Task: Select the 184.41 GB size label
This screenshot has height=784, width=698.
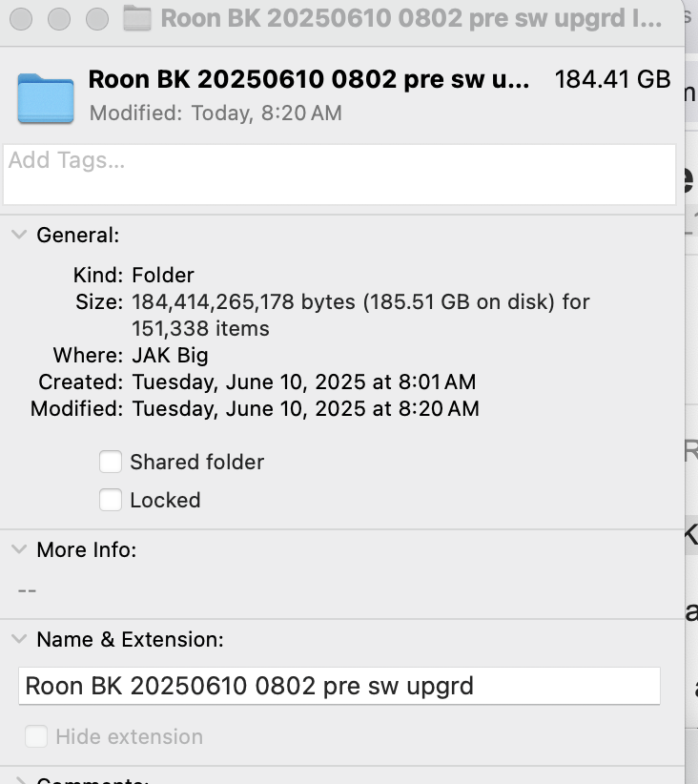Action: [x=612, y=79]
